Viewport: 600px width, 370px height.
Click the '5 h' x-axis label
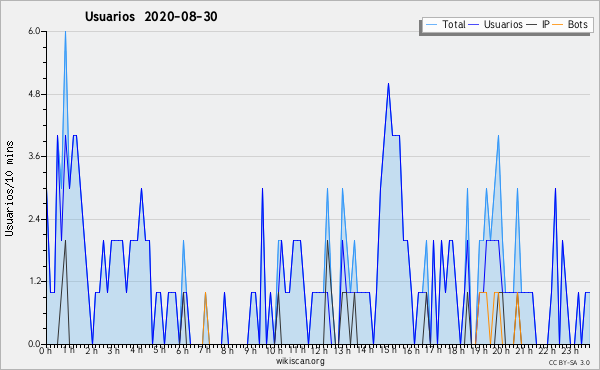tap(159, 350)
